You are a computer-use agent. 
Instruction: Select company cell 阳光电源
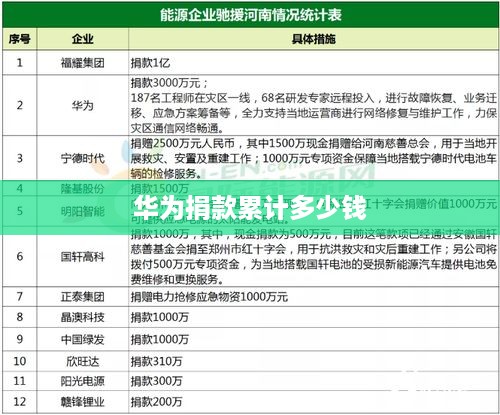[x=82, y=381]
